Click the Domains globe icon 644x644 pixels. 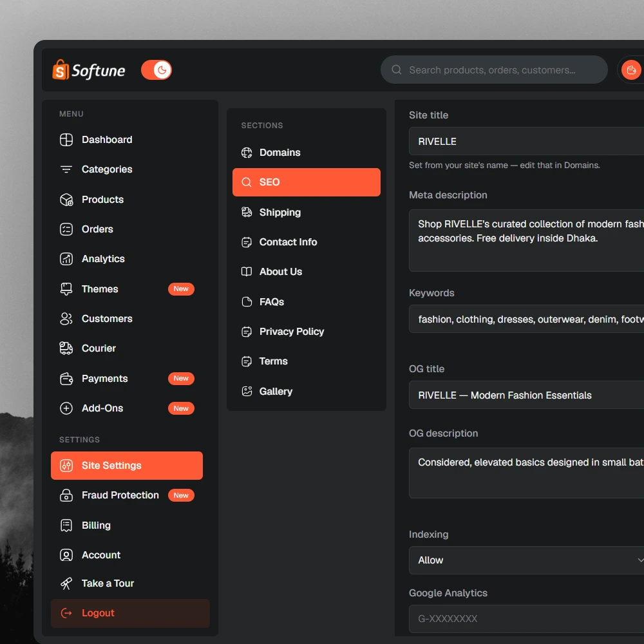tap(247, 153)
